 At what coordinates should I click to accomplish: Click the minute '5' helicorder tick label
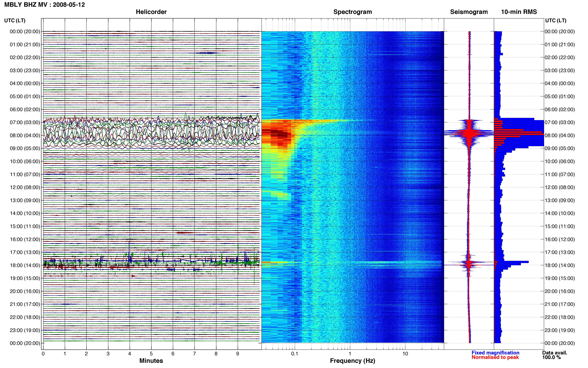[151, 354]
